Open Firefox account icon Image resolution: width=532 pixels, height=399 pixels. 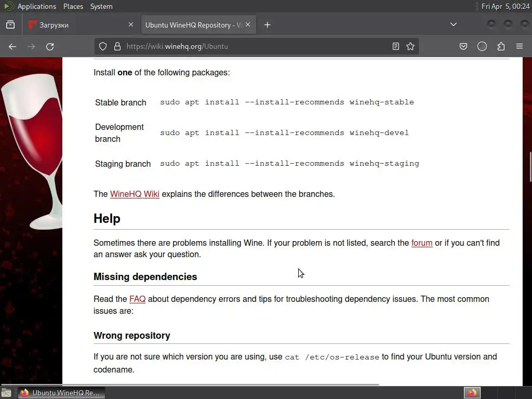pyautogui.click(x=482, y=46)
